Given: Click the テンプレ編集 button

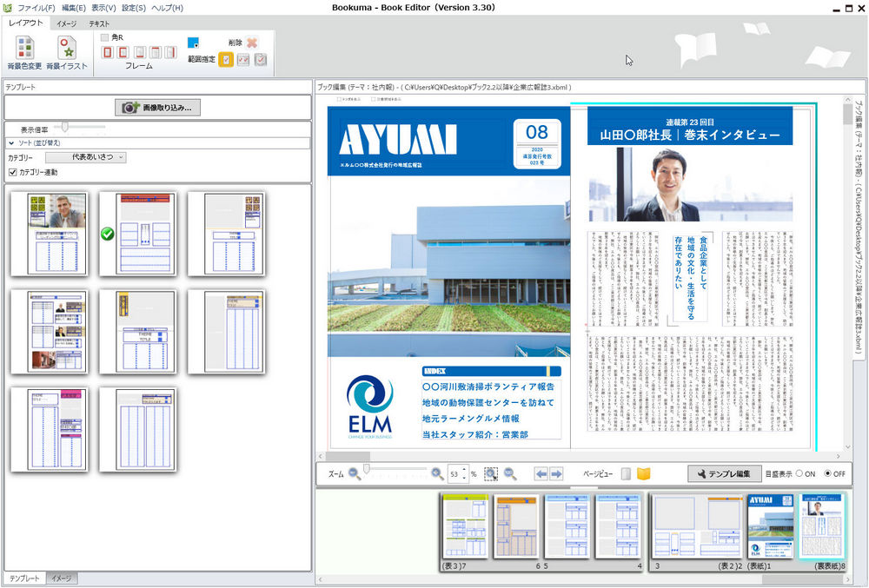Looking at the screenshot, I should coord(723,474).
